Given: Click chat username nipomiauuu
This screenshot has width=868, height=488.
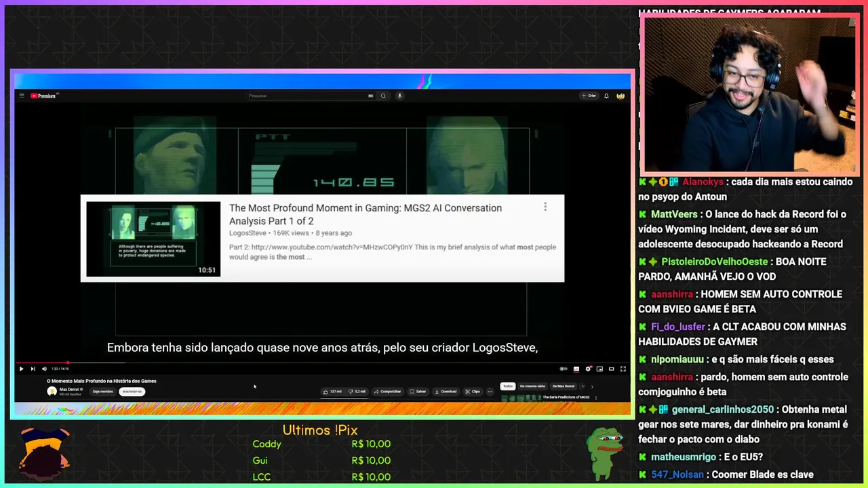Looking at the screenshot, I should point(678,359).
